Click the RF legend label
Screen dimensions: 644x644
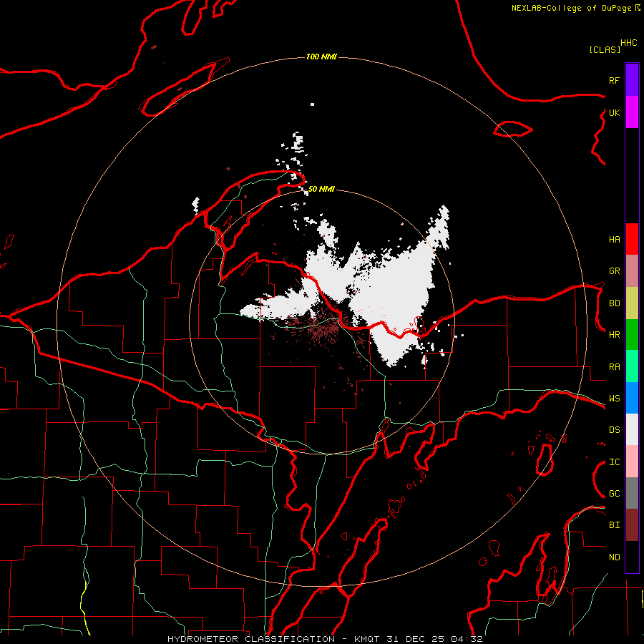click(614, 80)
